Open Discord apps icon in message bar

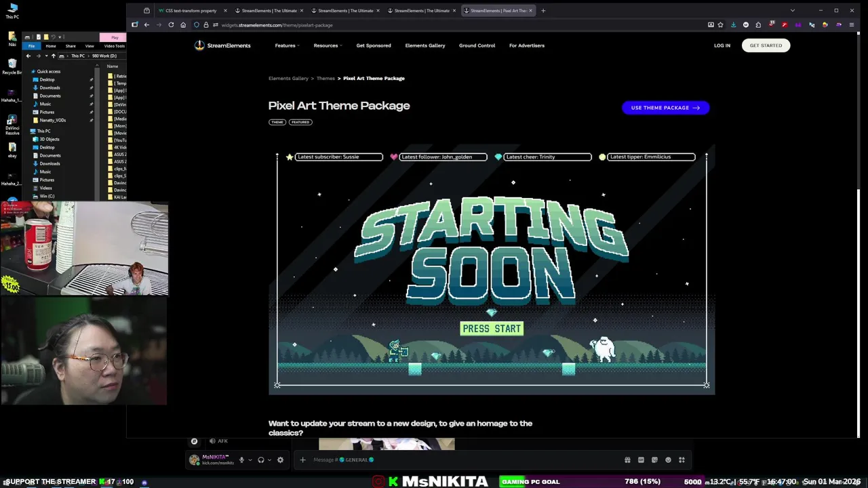(x=682, y=460)
